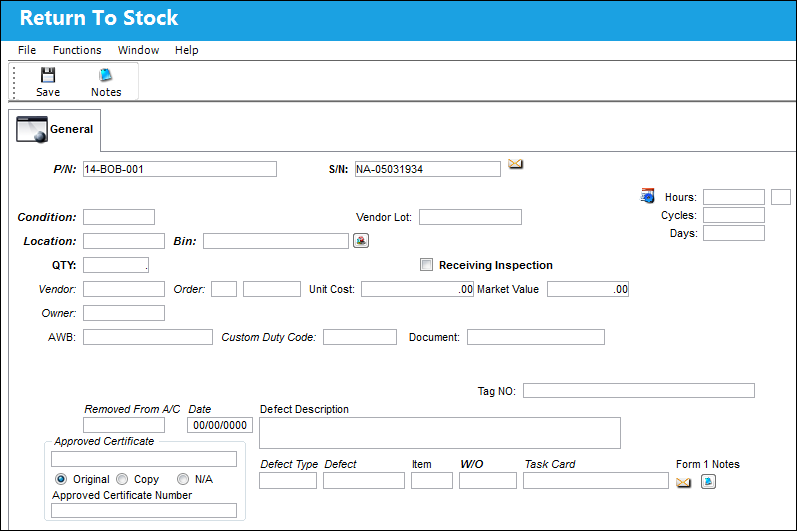Click the Bin input field
797x531 pixels.
[276, 241]
